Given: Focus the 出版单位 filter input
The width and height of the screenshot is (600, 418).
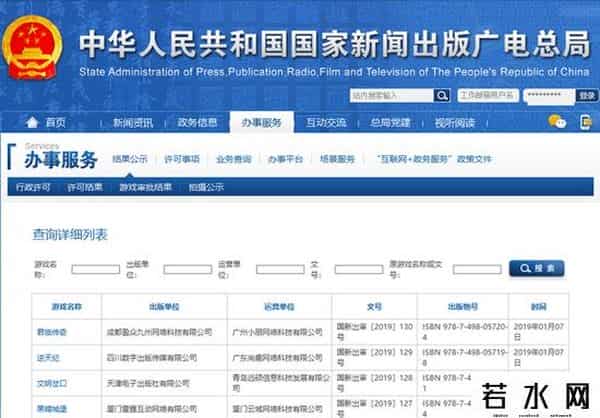Looking at the screenshot, I should tap(188, 269).
